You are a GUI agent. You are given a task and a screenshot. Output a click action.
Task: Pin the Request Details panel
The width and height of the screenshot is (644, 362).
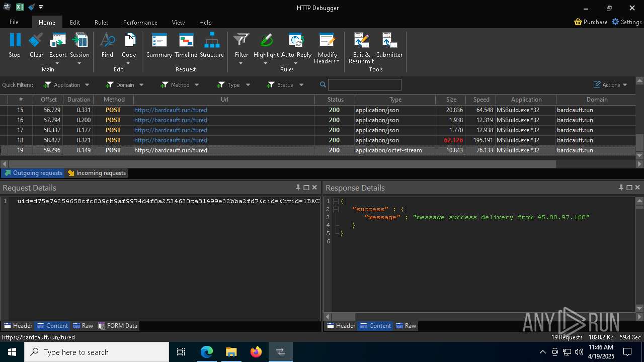click(x=298, y=188)
